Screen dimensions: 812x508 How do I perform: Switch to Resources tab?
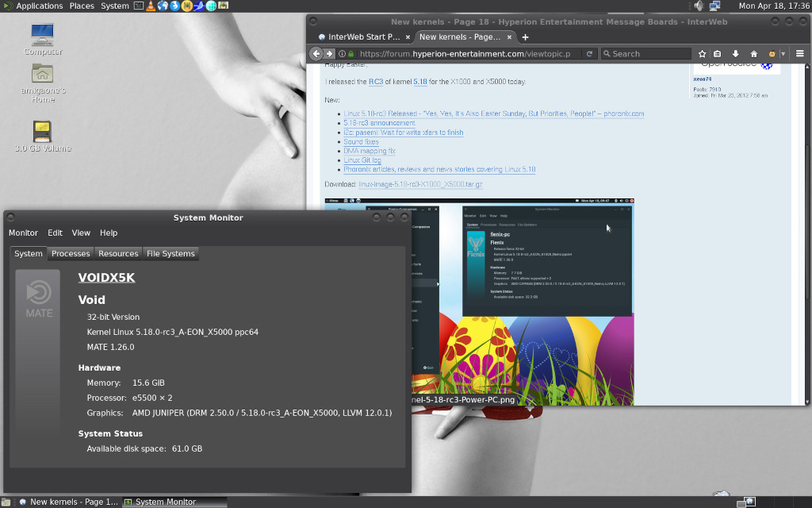pos(118,253)
